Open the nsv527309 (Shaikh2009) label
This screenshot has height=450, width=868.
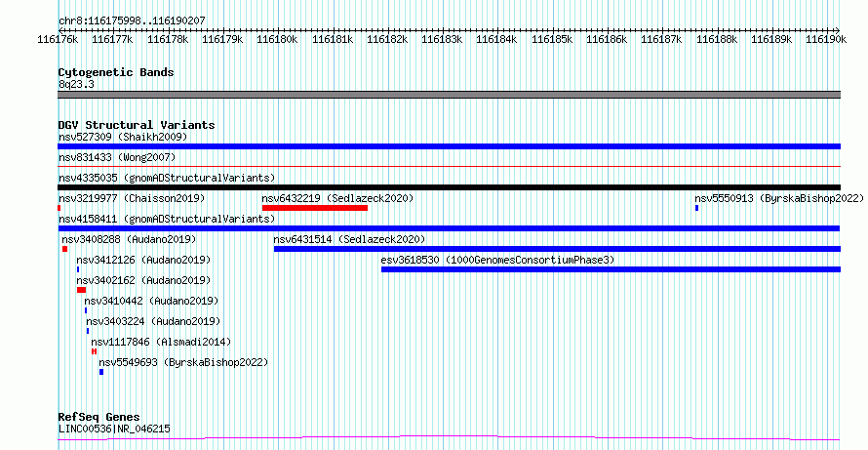(123, 137)
